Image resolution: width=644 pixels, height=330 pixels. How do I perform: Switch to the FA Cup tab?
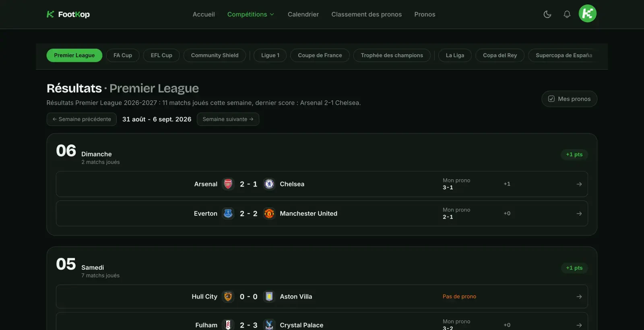point(123,55)
